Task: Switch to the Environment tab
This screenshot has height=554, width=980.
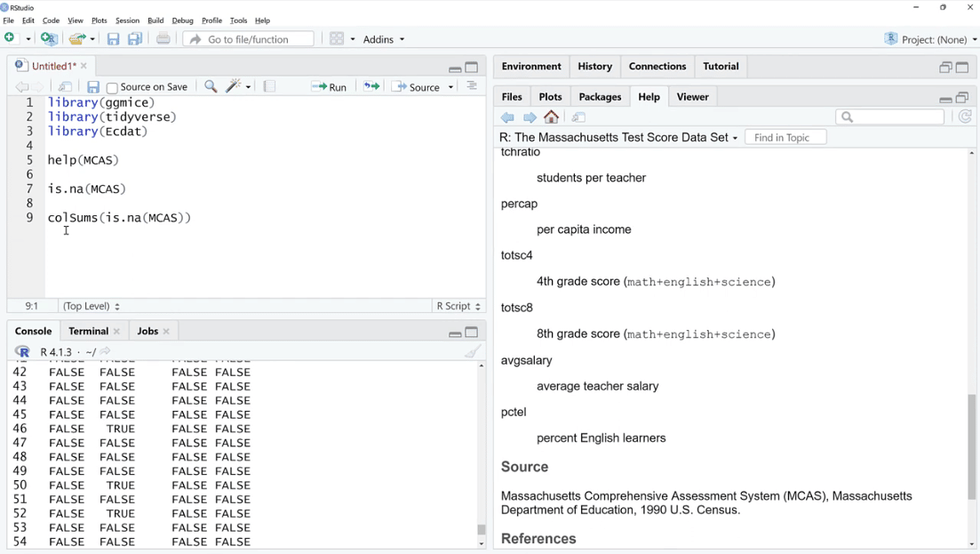Action: pyautogui.click(x=531, y=67)
